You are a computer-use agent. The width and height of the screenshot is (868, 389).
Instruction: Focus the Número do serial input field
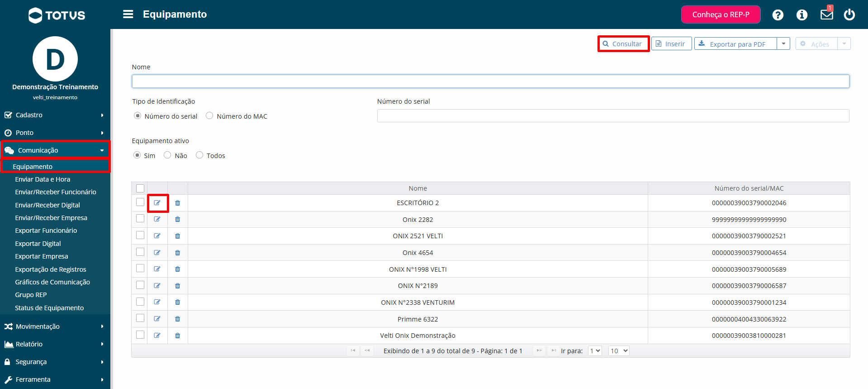pos(613,115)
